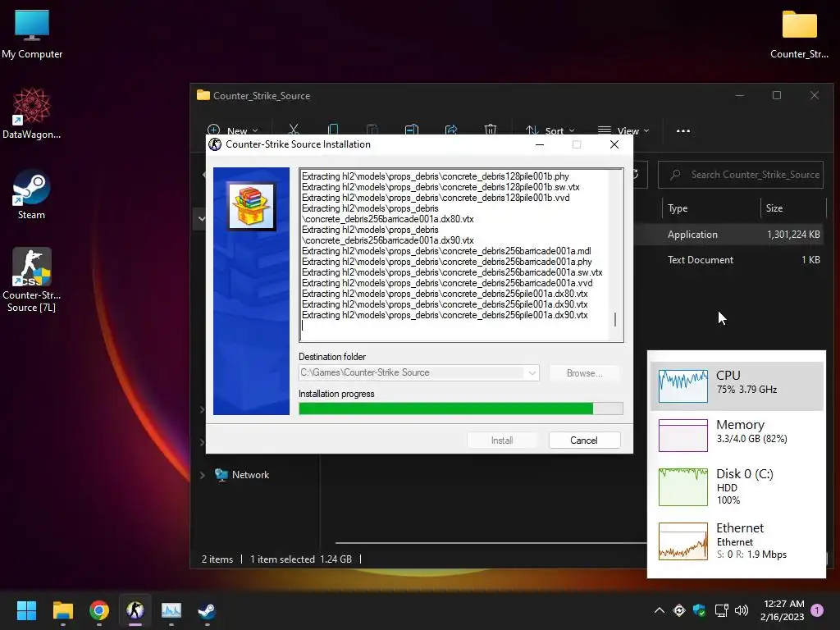Image resolution: width=840 pixels, height=630 pixels.
Task: Open the New dropdown in Explorer
Action: click(x=232, y=130)
